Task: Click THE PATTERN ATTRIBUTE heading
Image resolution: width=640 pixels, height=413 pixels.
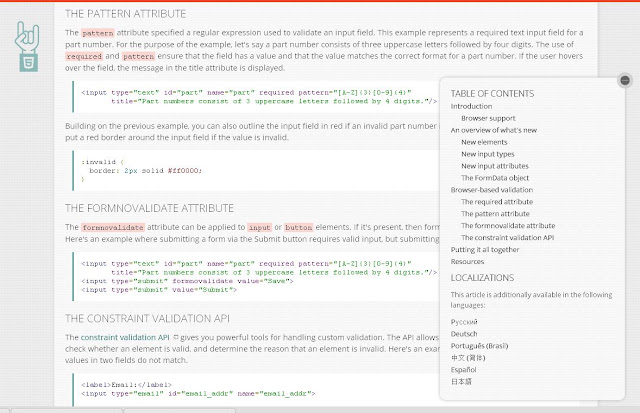Action: click(x=125, y=14)
